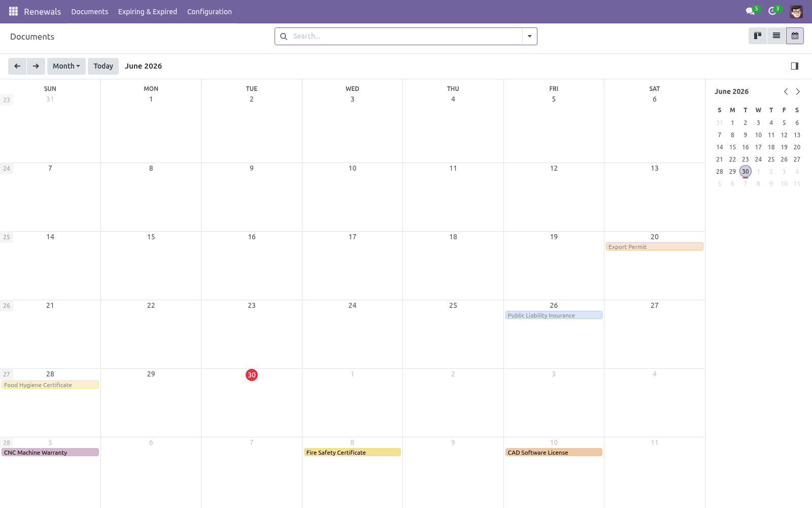Open Fire Safety Certificate event
Viewport: 812px width, 508px height.
[x=352, y=453]
